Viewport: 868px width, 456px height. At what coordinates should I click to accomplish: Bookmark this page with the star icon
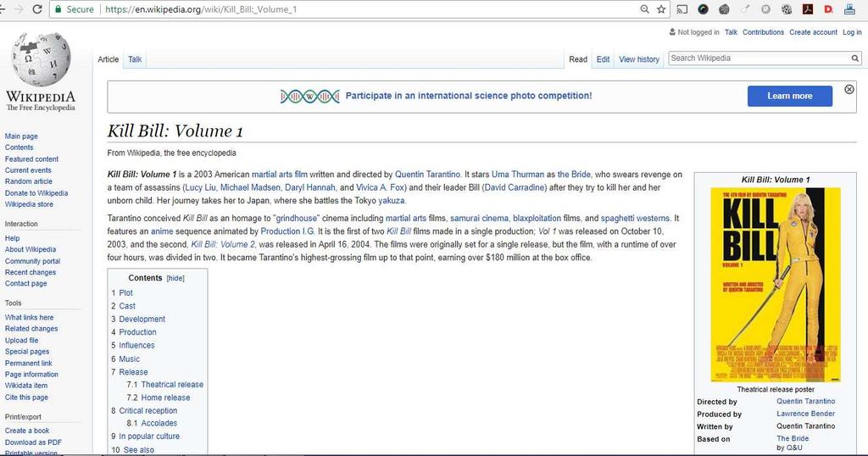[661, 8]
